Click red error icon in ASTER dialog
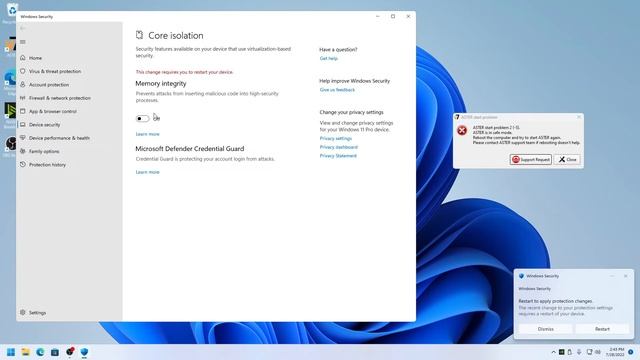Screen dimensions: 640x360 462,130
